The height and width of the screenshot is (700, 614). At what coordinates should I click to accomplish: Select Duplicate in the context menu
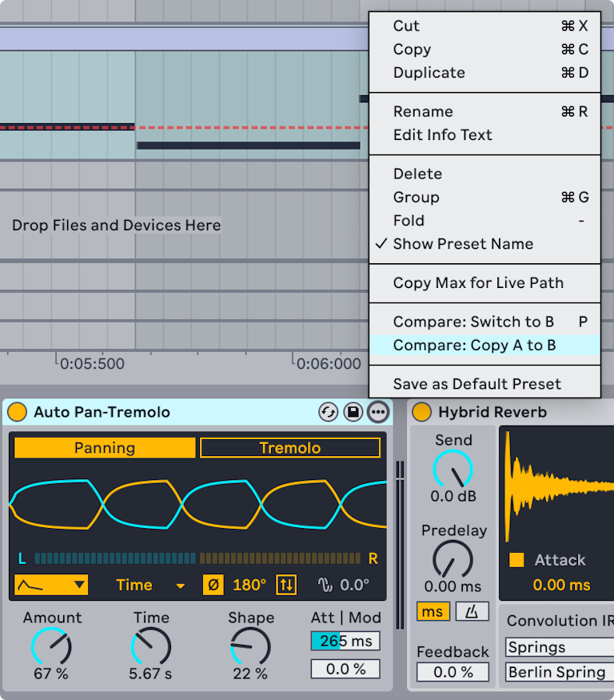tap(484, 72)
